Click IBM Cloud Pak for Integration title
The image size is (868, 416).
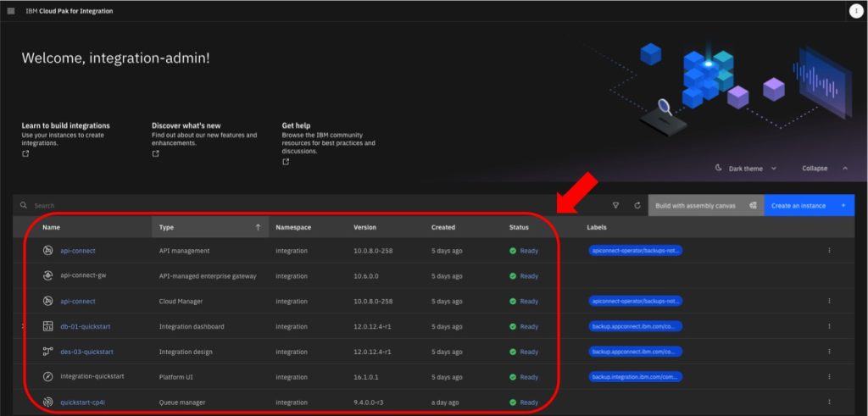coord(70,11)
